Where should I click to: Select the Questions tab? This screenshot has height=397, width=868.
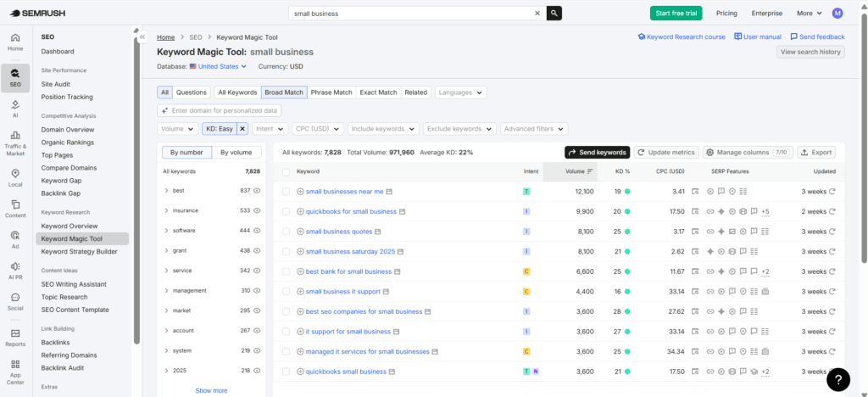tap(191, 92)
